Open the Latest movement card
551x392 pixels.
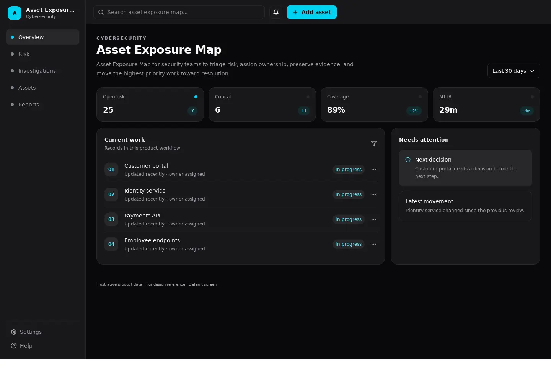[x=466, y=206]
